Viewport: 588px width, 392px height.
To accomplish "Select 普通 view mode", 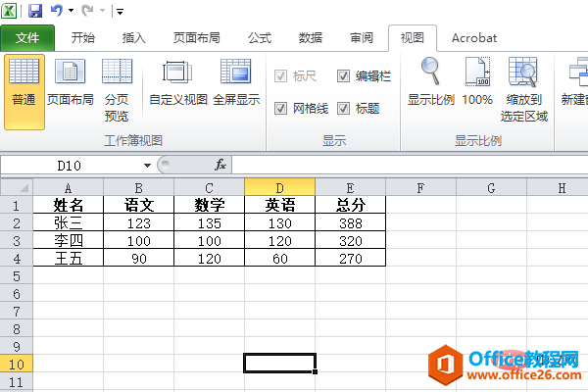I will pos(24,92).
